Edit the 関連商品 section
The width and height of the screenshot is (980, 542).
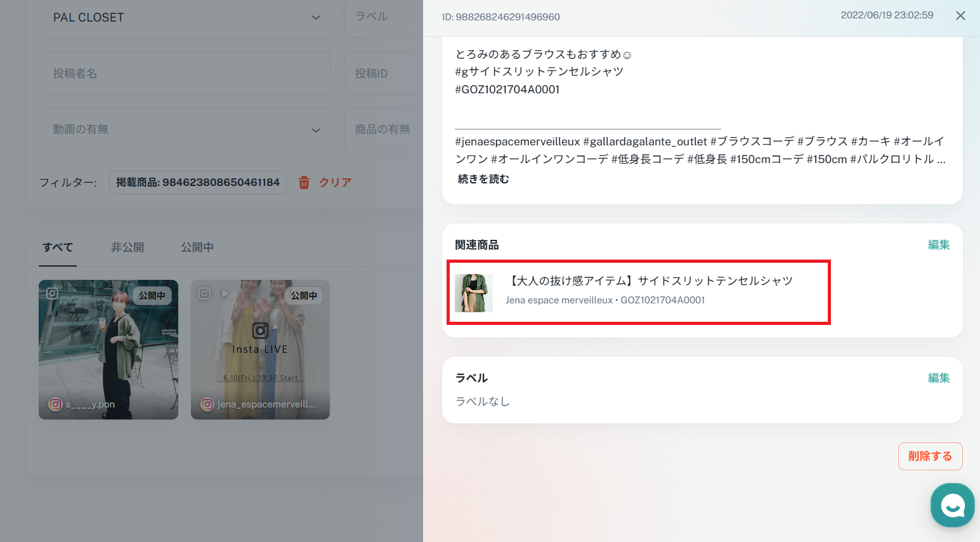pos(939,245)
